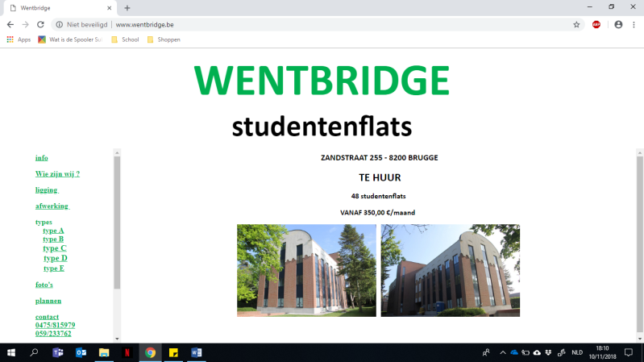This screenshot has width=644, height=362.
Task: Click the Adblock extension icon
Action: click(596, 25)
